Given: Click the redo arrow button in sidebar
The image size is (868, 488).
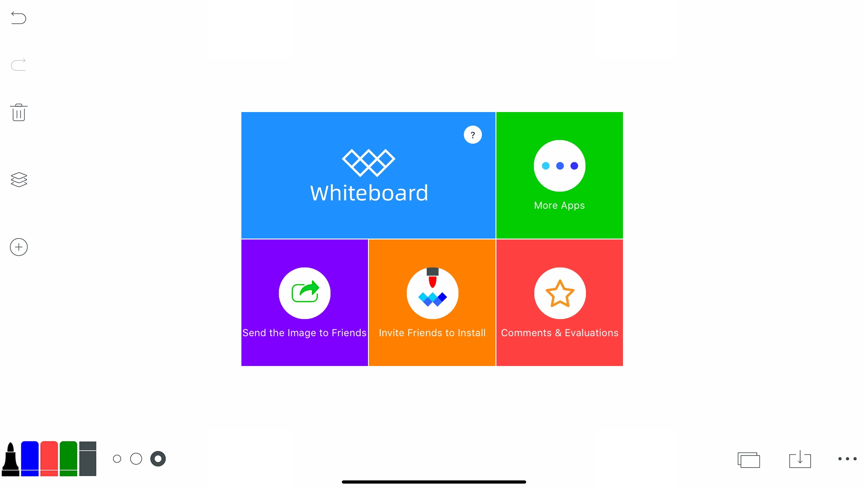Looking at the screenshot, I should click(x=19, y=64).
